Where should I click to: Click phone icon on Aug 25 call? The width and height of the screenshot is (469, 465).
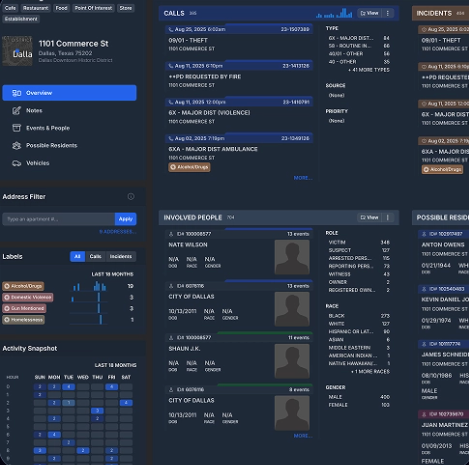tap(171, 29)
